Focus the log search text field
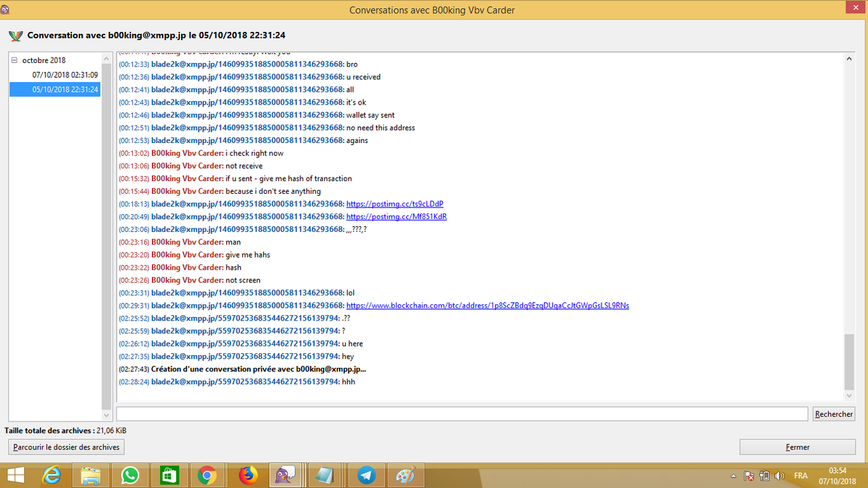Image resolution: width=868 pixels, height=488 pixels. (462, 413)
